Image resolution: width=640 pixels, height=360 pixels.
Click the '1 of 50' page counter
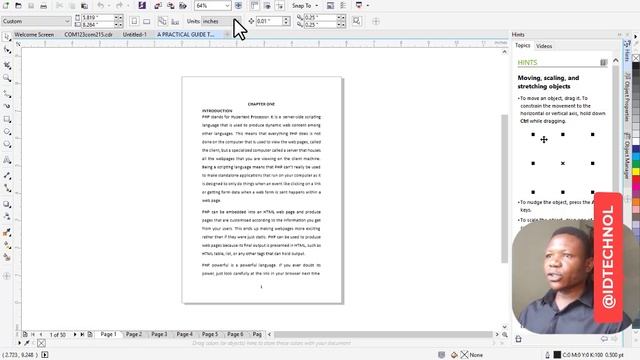[58, 335]
